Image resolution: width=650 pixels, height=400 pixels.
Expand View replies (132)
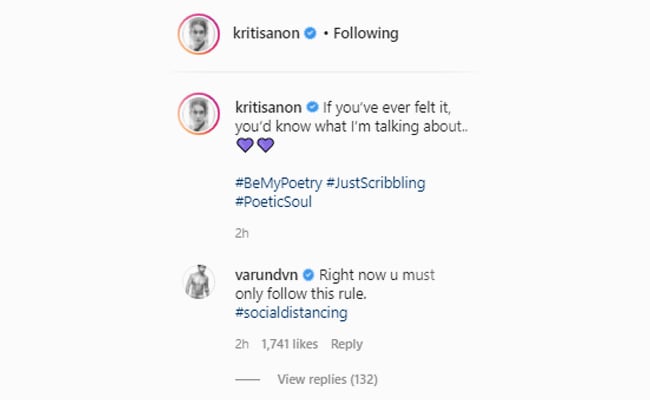click(327, 380)
